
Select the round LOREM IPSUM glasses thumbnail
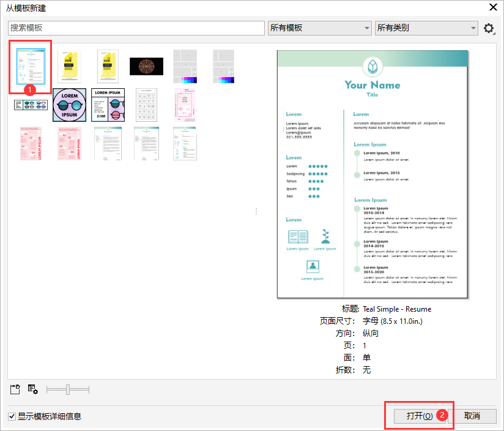point(70,105)
